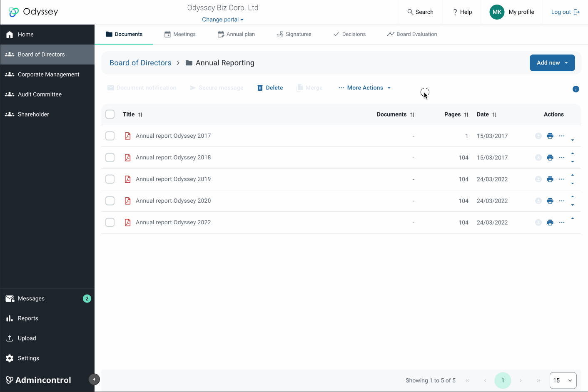Image resolution: width=588 pixels, height=392 pixels.
Task: Open Settings in the sidebar
Action: 47,358
